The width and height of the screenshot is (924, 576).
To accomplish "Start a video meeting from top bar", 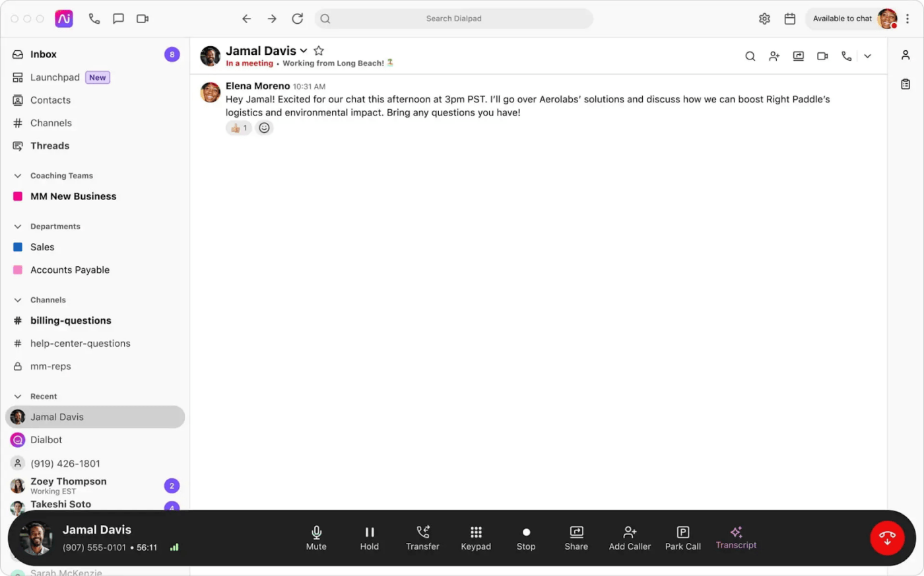I will (143, 18).
